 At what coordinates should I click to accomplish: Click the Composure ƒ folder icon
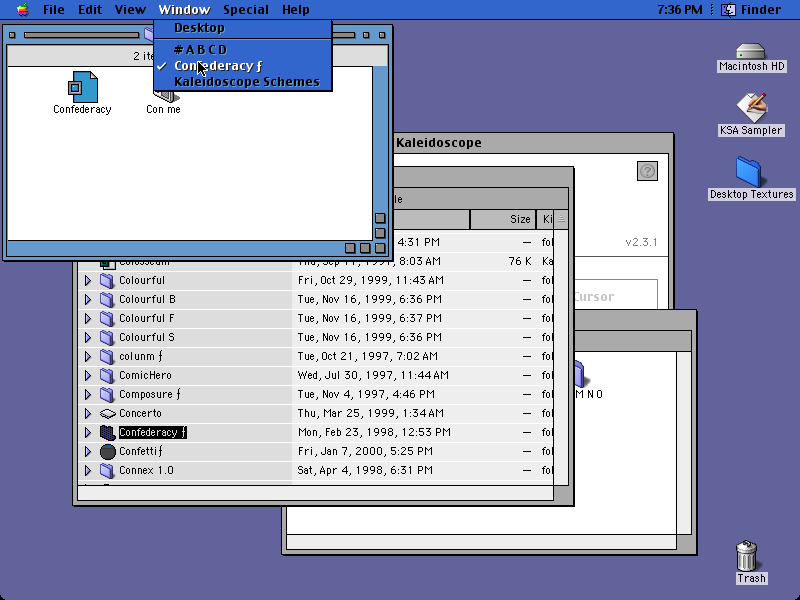pos(107,394)
